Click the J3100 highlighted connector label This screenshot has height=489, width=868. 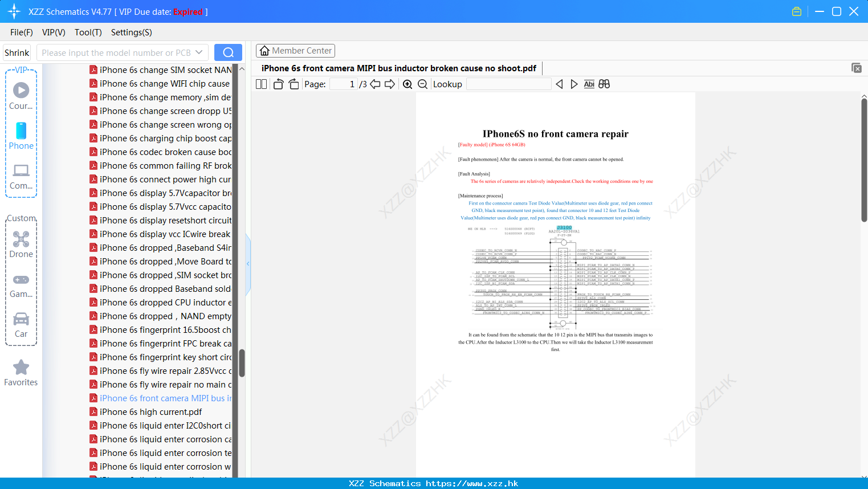coord(564,227)
